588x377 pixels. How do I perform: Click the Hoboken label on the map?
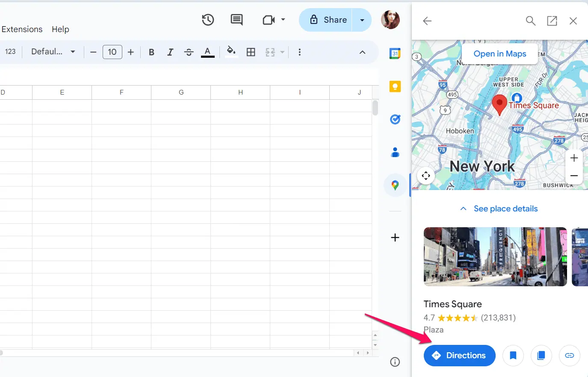(x=460, y=131)
